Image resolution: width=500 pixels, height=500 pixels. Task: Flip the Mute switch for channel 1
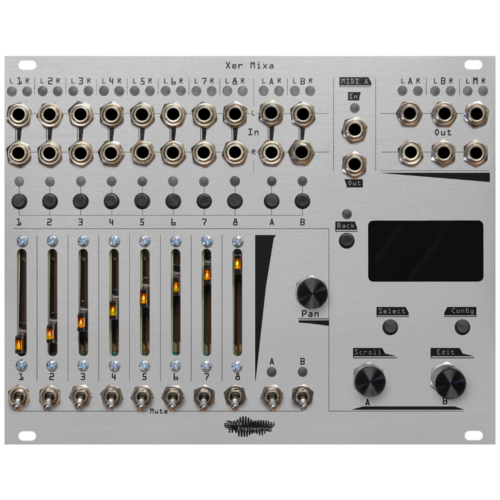point(19,398)
